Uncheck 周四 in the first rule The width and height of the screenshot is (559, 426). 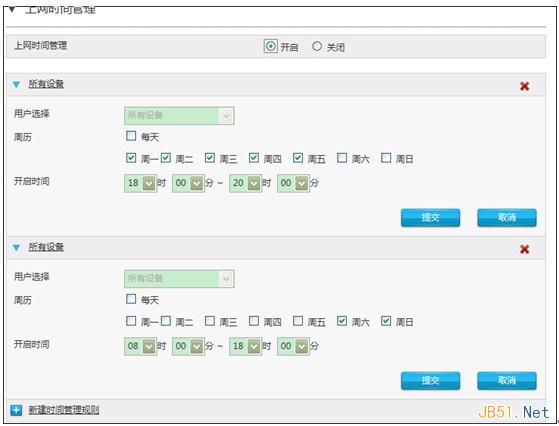coord(254,158)
